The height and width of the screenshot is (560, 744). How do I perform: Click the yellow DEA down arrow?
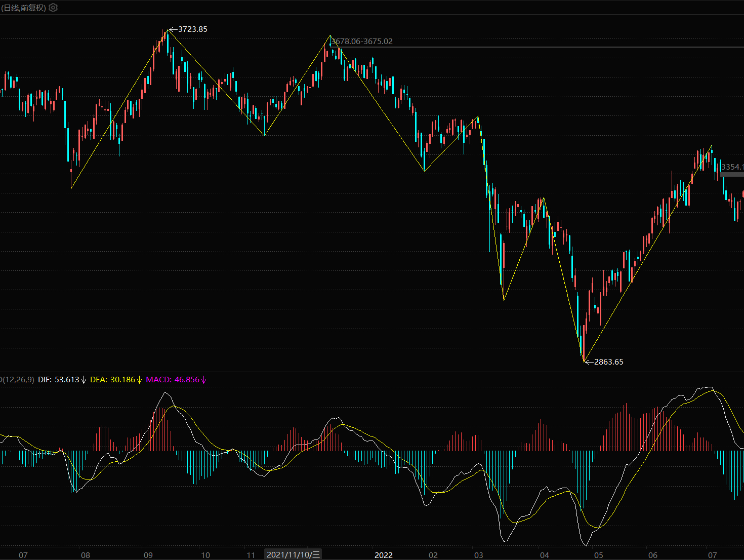(x=139, y=380)
